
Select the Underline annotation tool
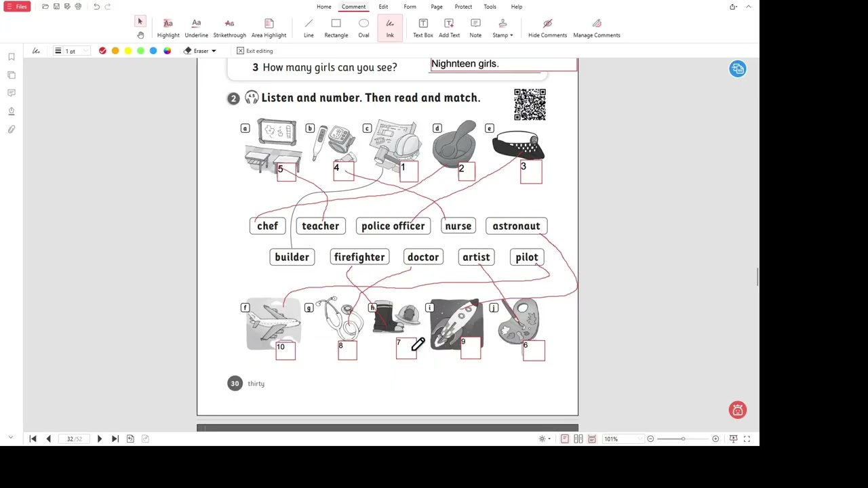click(196, 28)
